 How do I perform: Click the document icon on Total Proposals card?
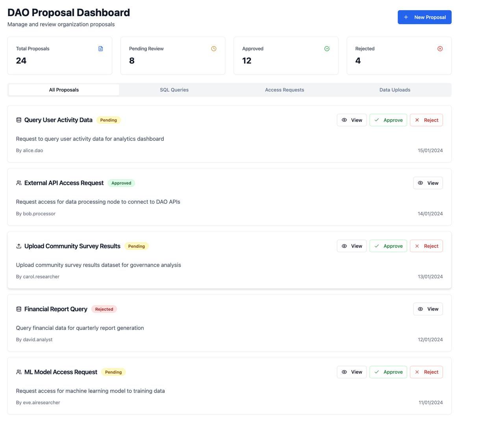[100, 49]
